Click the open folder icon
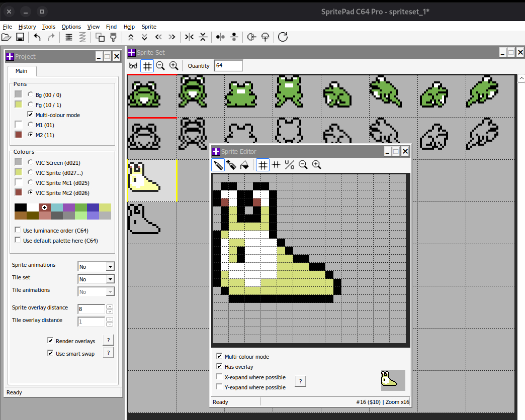 [x=7, y=37]
